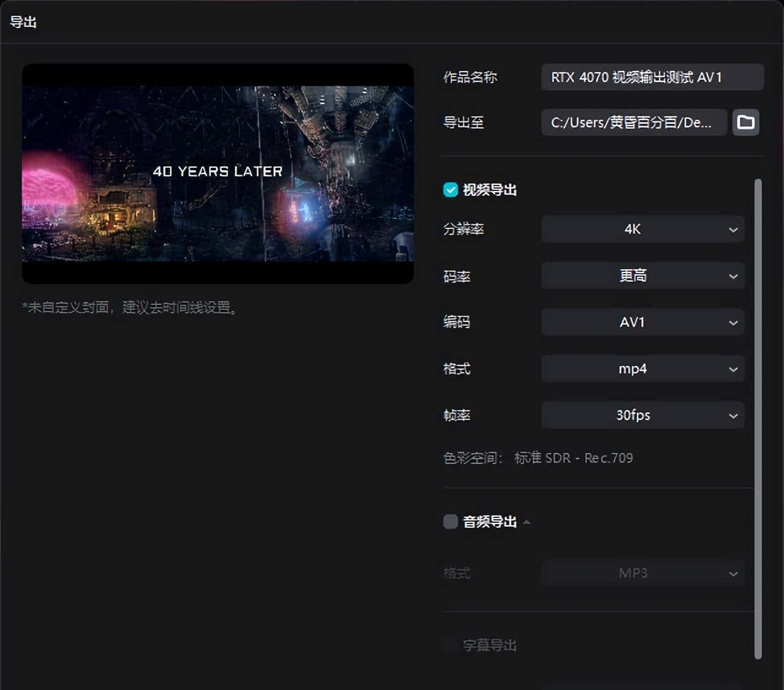Collapse the 音频导出 section chevron
Image resolution: width=784 pixels, height=690 pixels.
click(527, 522)
